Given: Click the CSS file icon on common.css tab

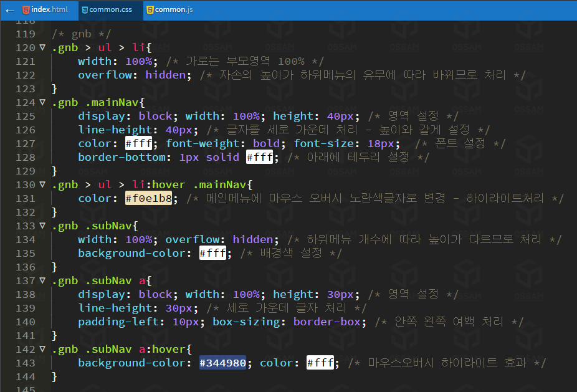Looking at the screenshot, I should click(85, 11).
